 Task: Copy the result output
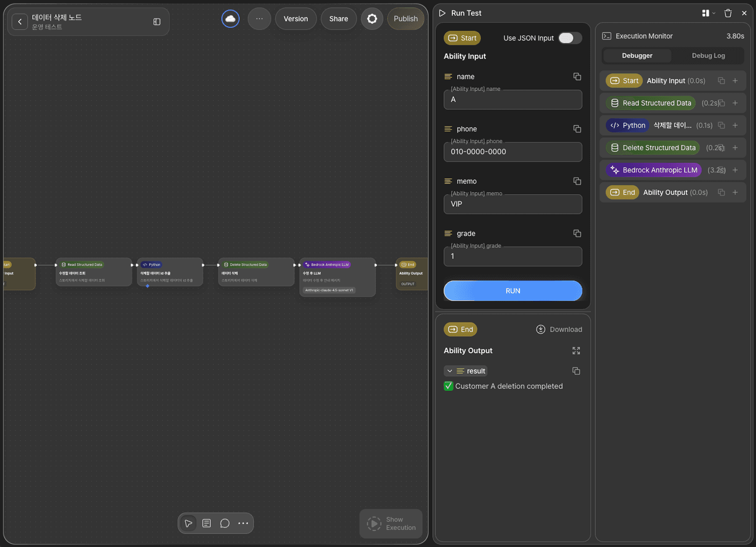coord(576,371)
